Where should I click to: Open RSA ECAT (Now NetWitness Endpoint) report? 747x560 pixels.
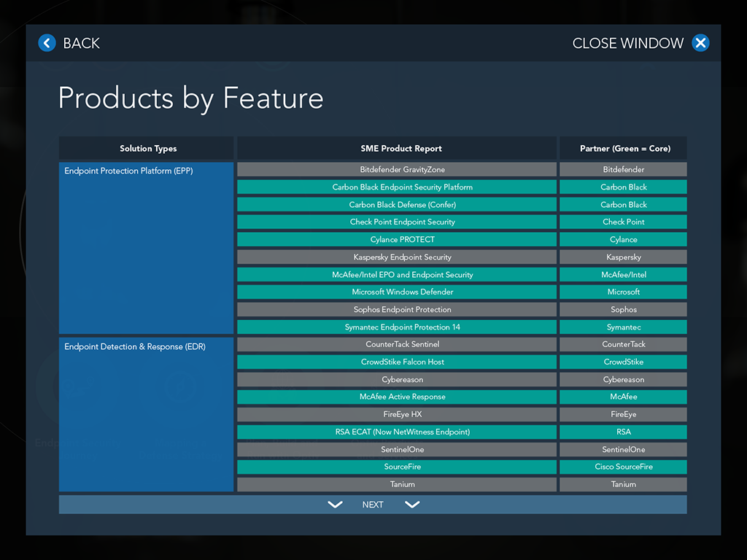[397, 432]
